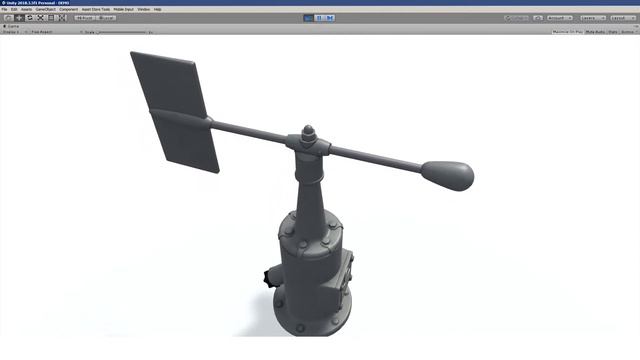Screen dimensions: 640x360
Task: Select the Scale tool
Action: [40, 18]
